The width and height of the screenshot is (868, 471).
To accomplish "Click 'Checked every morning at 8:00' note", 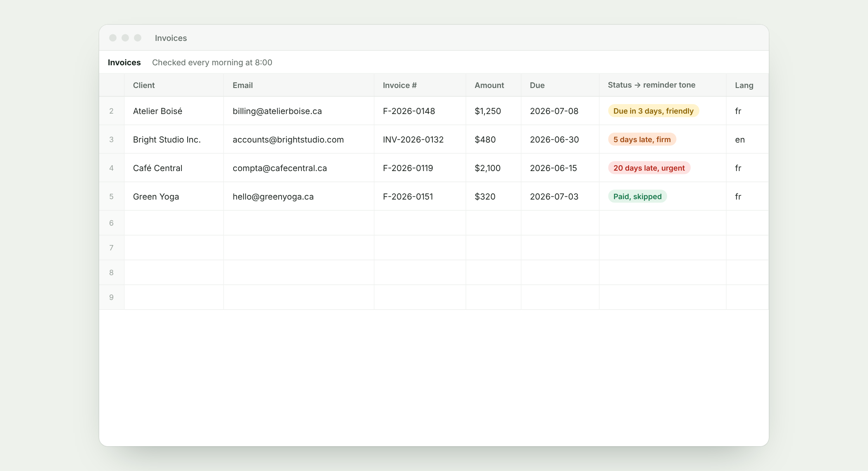I will tap(212, 62).
